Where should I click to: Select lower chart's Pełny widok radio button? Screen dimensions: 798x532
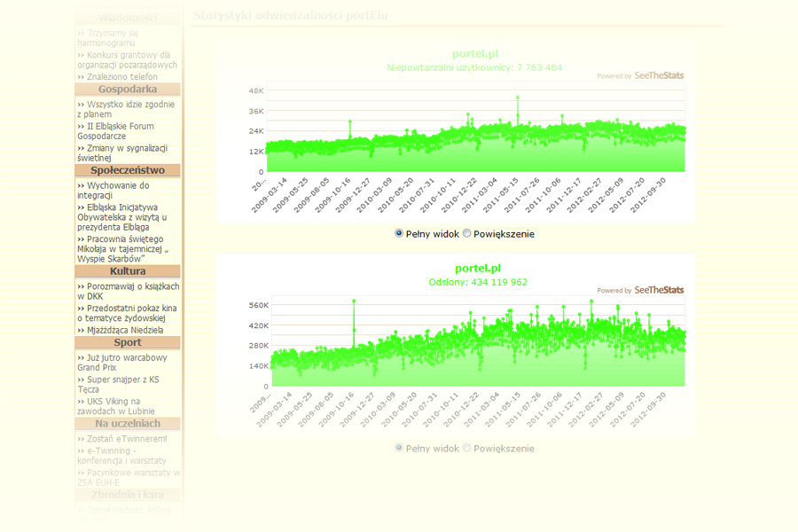tap(399, 448)
